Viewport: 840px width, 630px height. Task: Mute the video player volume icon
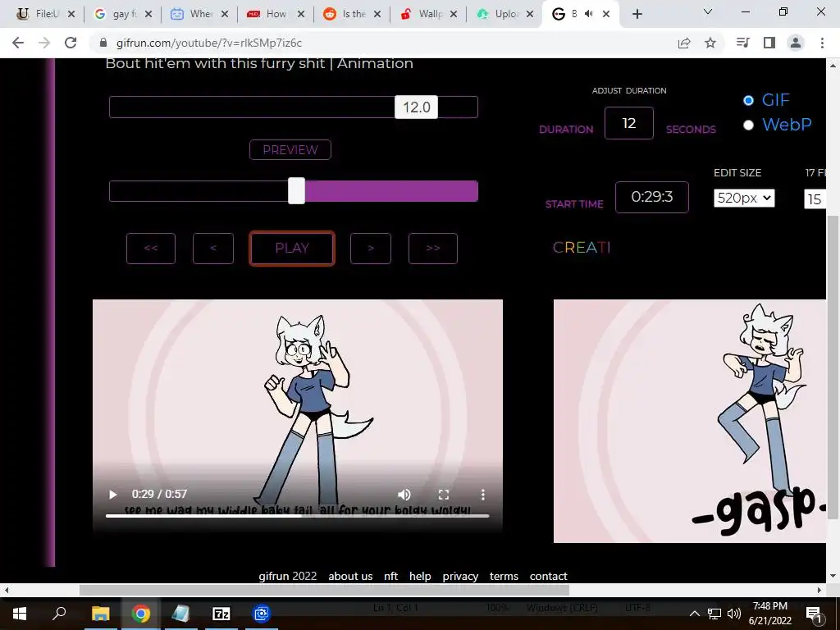pyautogui.click(x=404, y=495)
